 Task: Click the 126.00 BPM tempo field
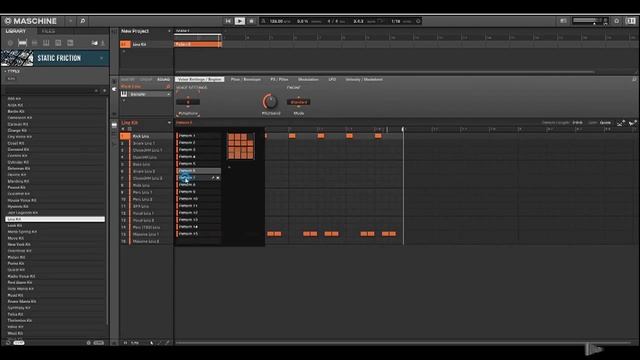280,21
